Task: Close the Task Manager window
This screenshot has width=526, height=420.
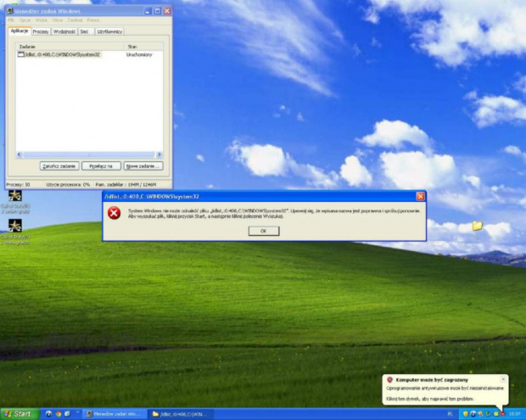Action: point(167,11)
